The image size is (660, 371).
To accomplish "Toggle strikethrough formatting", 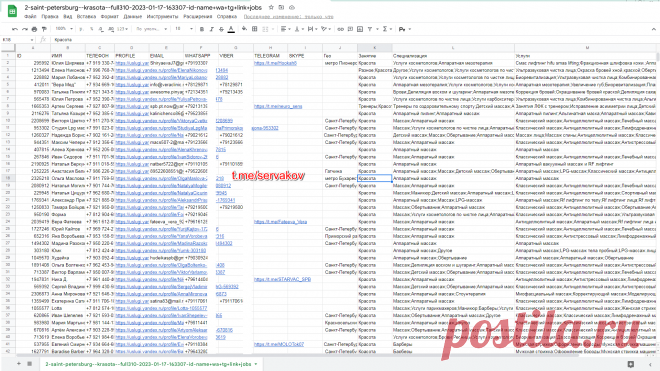I will click(221, 29).
